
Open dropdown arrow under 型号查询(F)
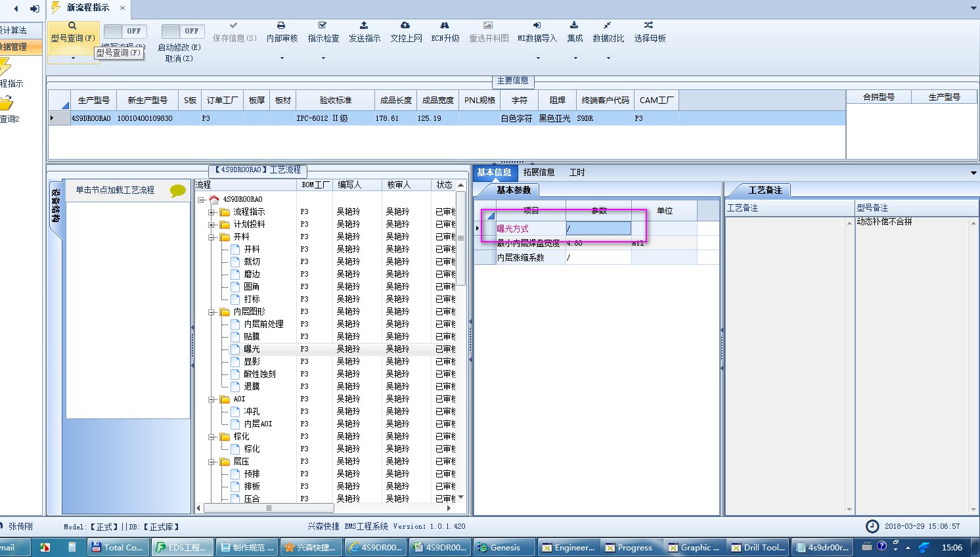(73, 58)
